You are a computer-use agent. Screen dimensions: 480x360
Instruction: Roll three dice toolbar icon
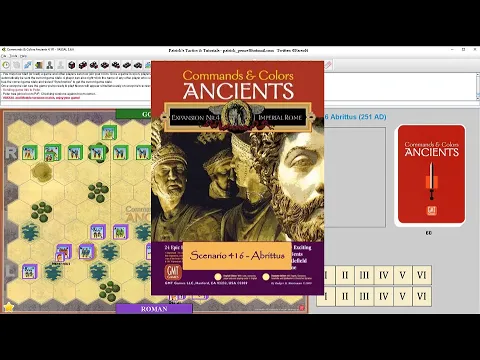(x=94, y=65)
